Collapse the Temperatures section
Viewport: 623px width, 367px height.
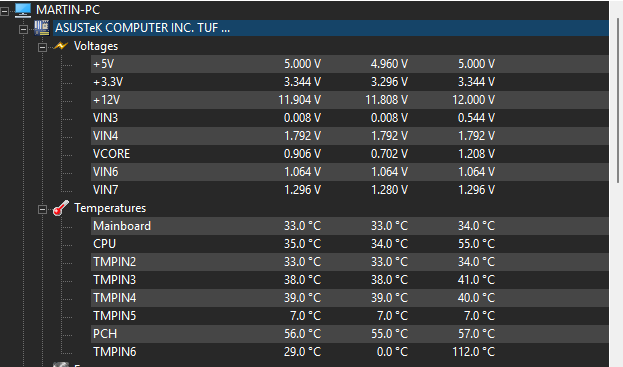tap(42, 210)
